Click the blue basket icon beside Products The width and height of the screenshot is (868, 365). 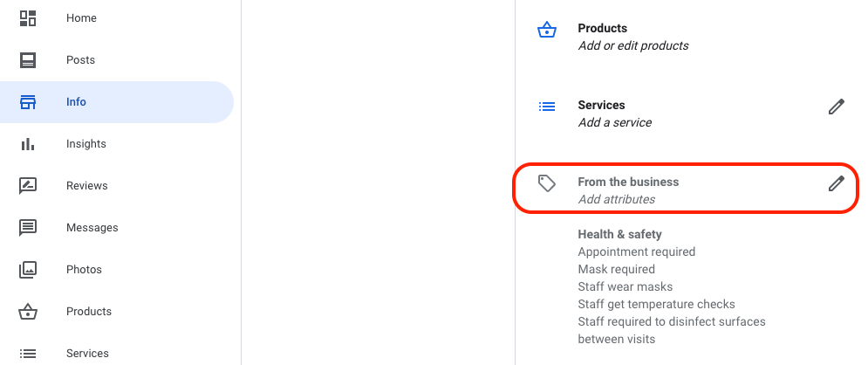[x=547, y=30]
